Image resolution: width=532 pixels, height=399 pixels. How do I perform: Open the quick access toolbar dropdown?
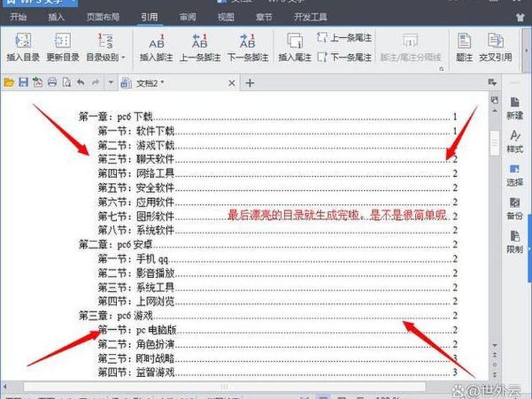[110, 82]
